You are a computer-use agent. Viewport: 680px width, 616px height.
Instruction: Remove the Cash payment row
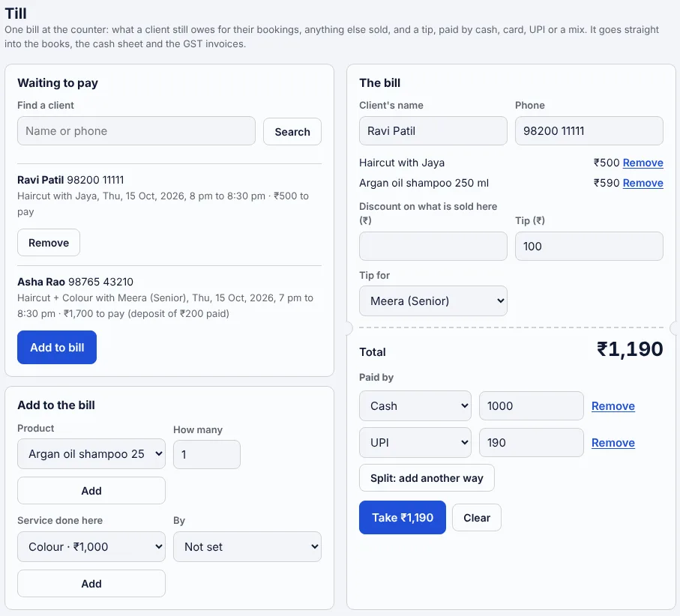613,405
